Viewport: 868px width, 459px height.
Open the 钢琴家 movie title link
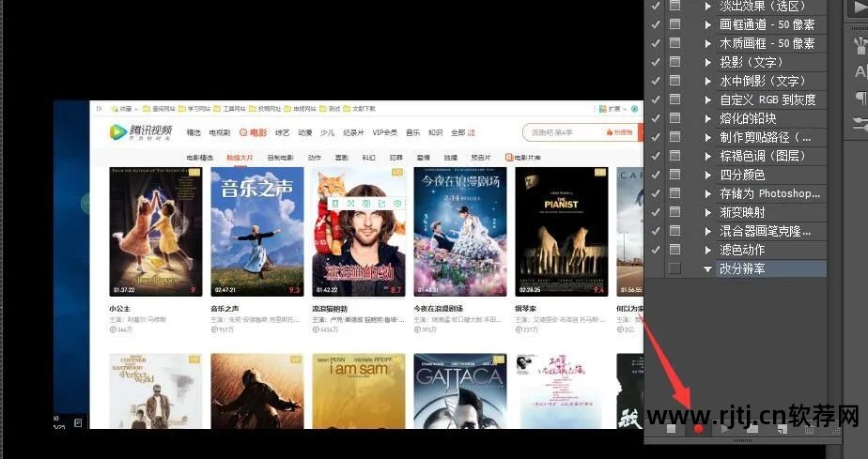click(525, 309)
